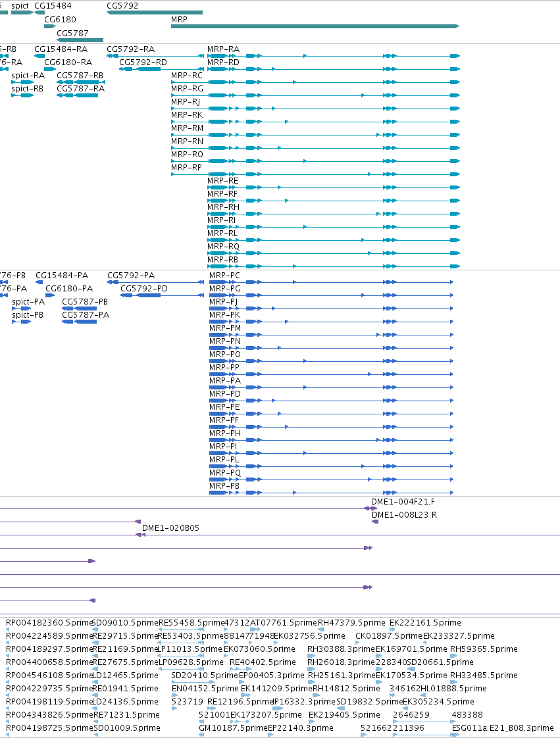Choose transcript MRP-RM

(x=188, y=128)
